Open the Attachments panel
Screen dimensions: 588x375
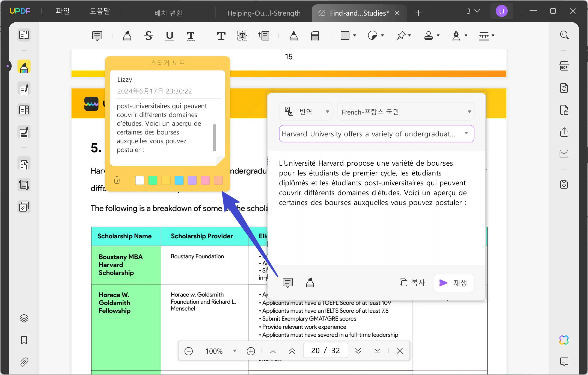[x=24, y=362]
